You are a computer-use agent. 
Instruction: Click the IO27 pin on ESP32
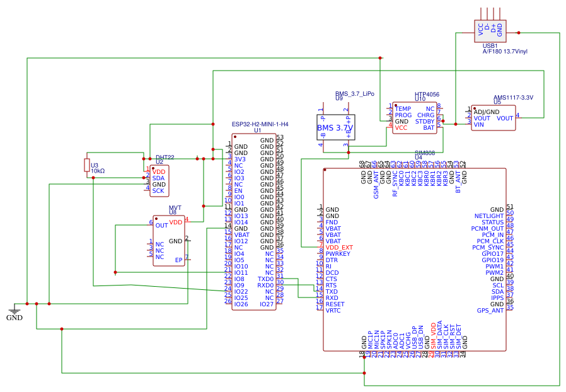[267, 304]
